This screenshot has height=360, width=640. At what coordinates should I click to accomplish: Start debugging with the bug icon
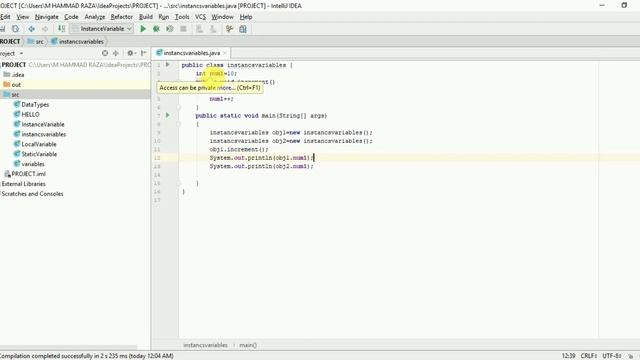(156, 29)
